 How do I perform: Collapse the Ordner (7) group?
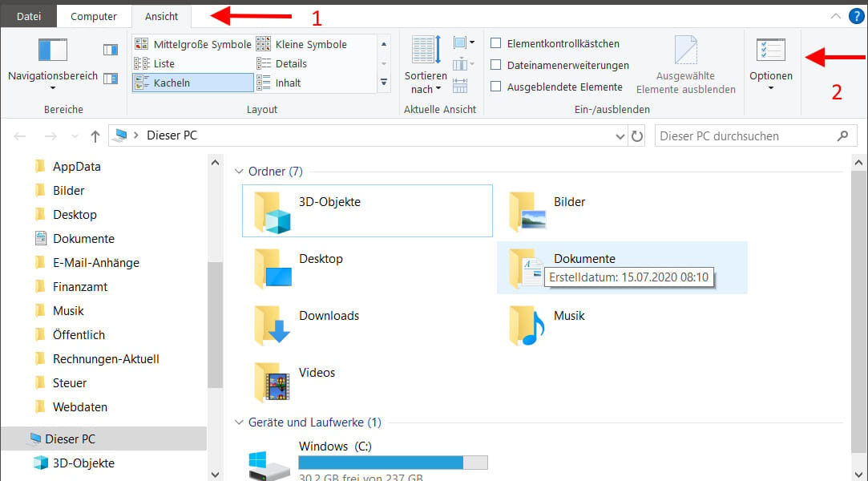coord(239,172)
